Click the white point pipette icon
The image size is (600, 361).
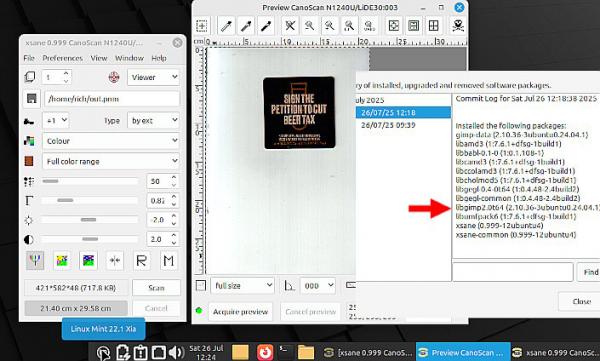coord(226,26)
